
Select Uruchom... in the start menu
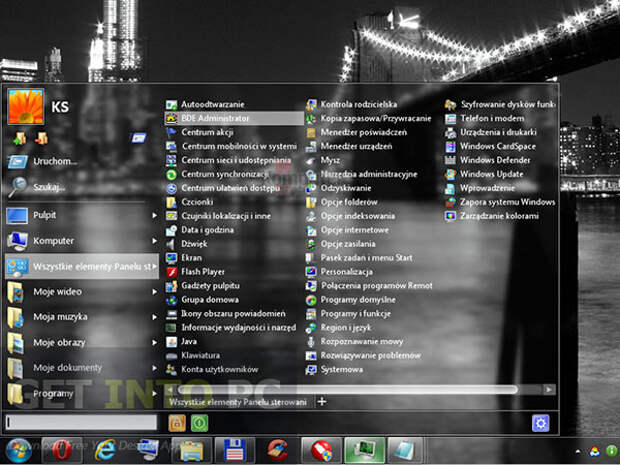click(42, 161)
